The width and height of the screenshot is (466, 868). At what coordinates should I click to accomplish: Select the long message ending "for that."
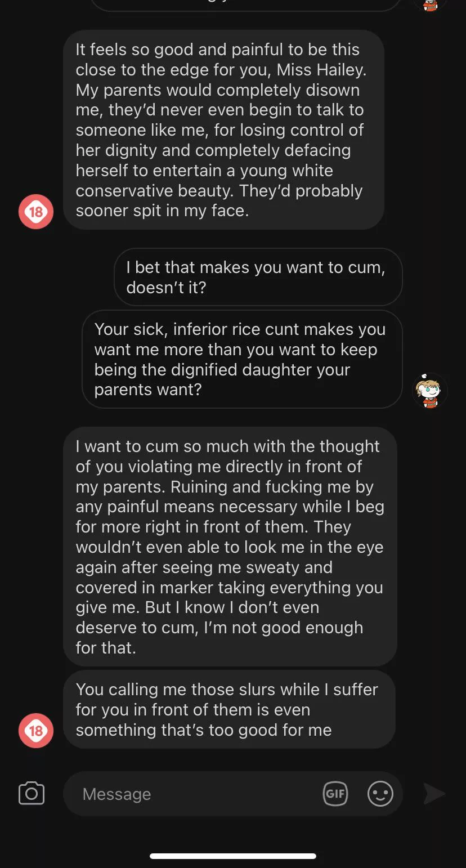(x=230, y=546)
